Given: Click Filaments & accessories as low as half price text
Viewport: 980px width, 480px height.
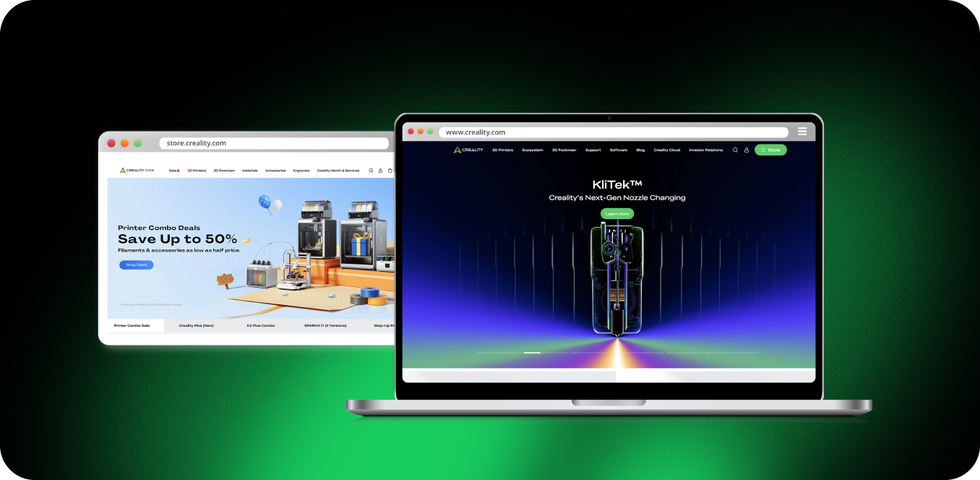Looking at the screenshot, I should (x=179, y=250).
